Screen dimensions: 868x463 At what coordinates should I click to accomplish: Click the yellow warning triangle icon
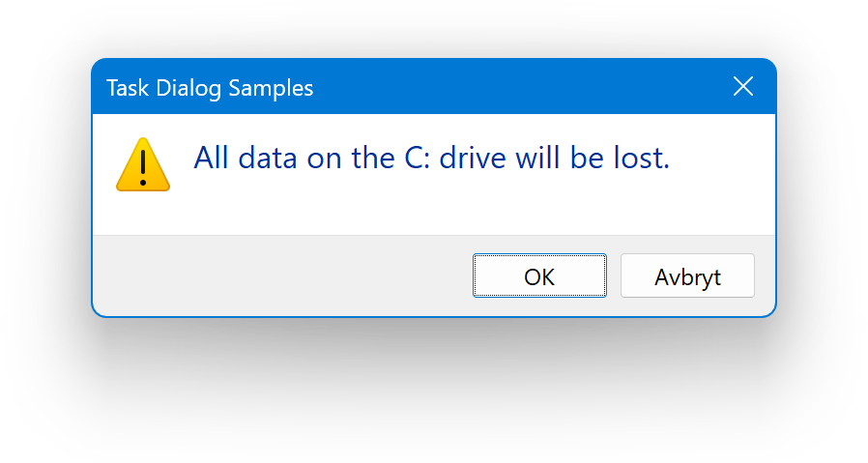pos(143,165)
